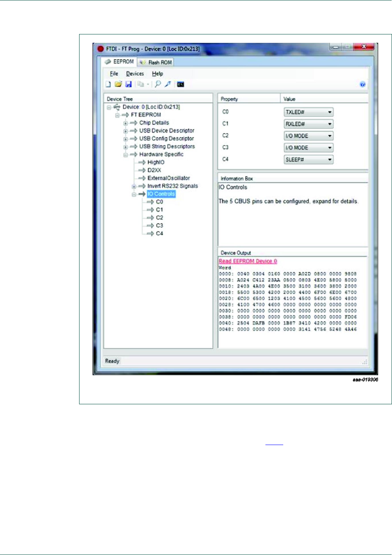Screen dimensions: 392x555
Task: Click the Open folder toolbar icon
Action: (118, 84)
